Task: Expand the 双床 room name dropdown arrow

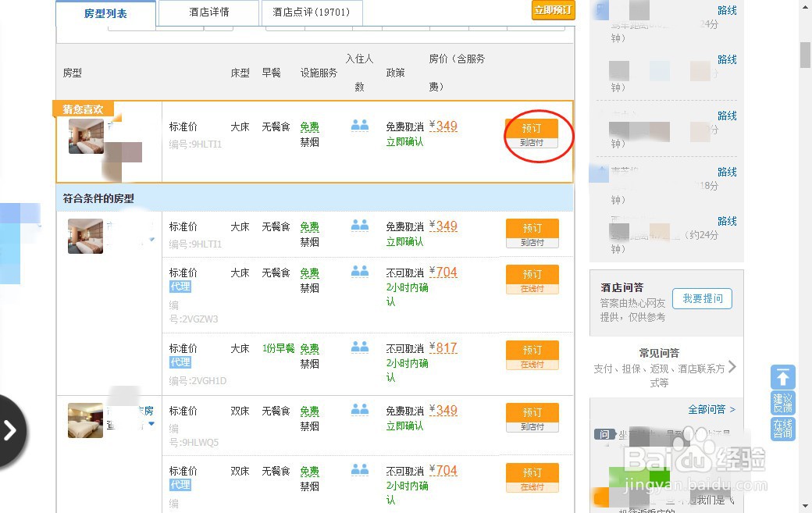Action: point(152,425)
